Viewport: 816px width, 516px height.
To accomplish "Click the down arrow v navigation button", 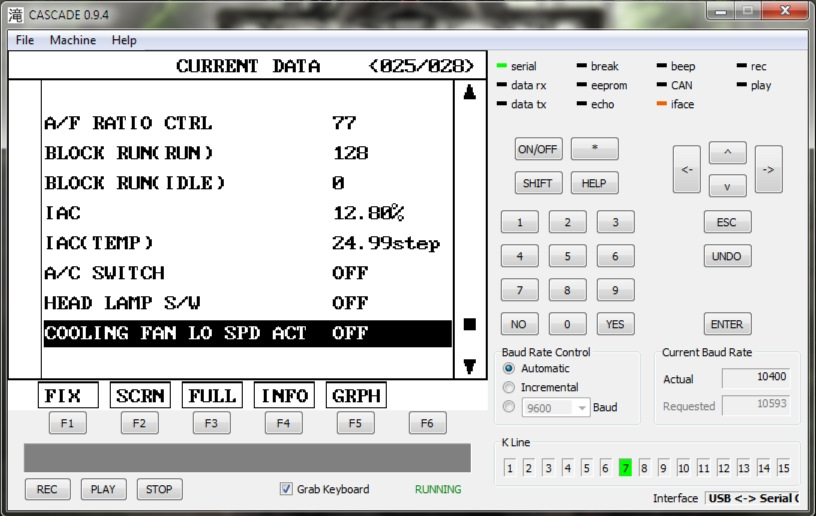I will (x=728, y=186).
